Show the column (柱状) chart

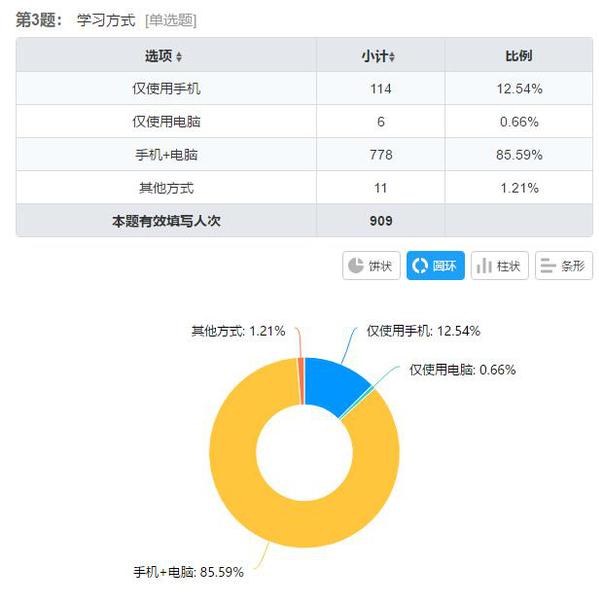tap(499, 265)
